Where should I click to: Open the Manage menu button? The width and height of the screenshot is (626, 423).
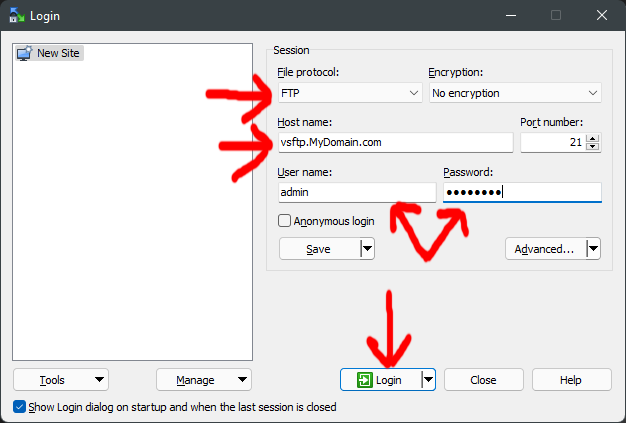pos(204,380)
